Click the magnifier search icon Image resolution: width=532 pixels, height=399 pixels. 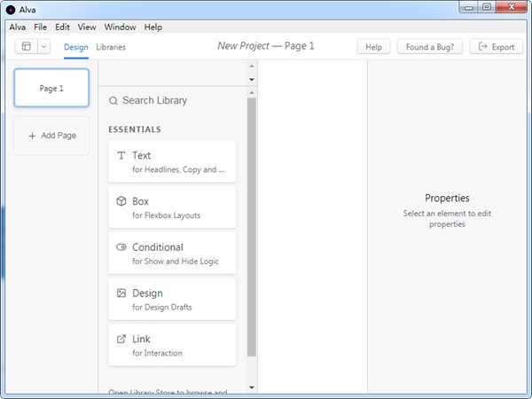coord(113,101)
